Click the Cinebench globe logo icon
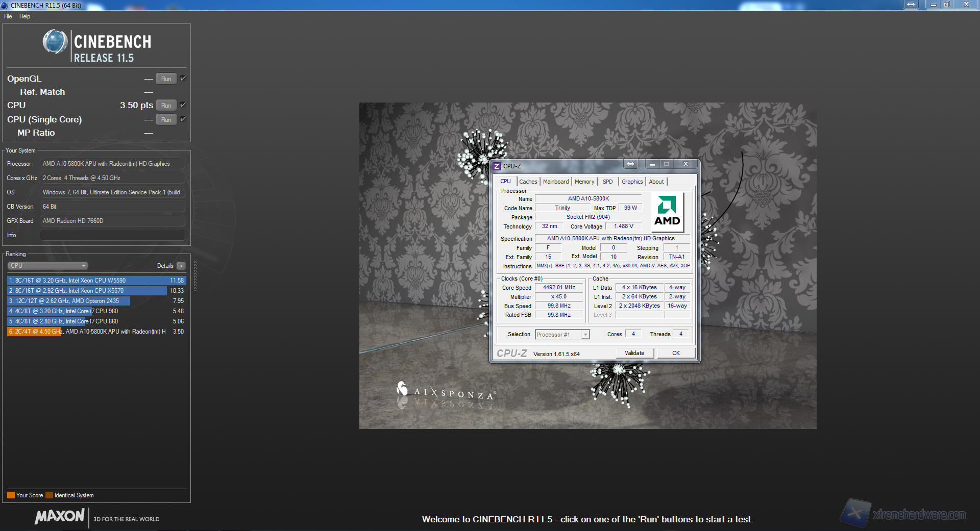The image size is (980, 531). [x=55, y=42]
